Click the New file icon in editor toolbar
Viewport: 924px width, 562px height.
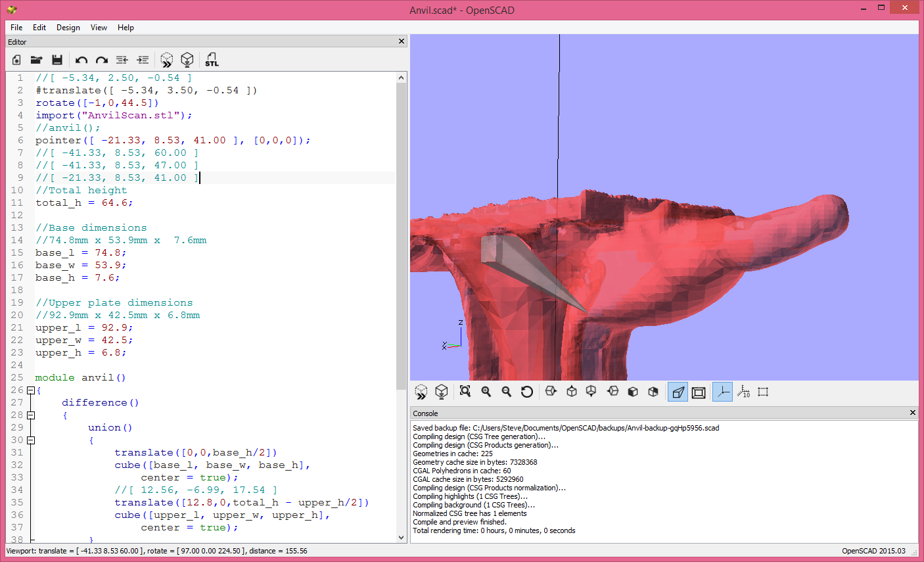tap(17, 60)
